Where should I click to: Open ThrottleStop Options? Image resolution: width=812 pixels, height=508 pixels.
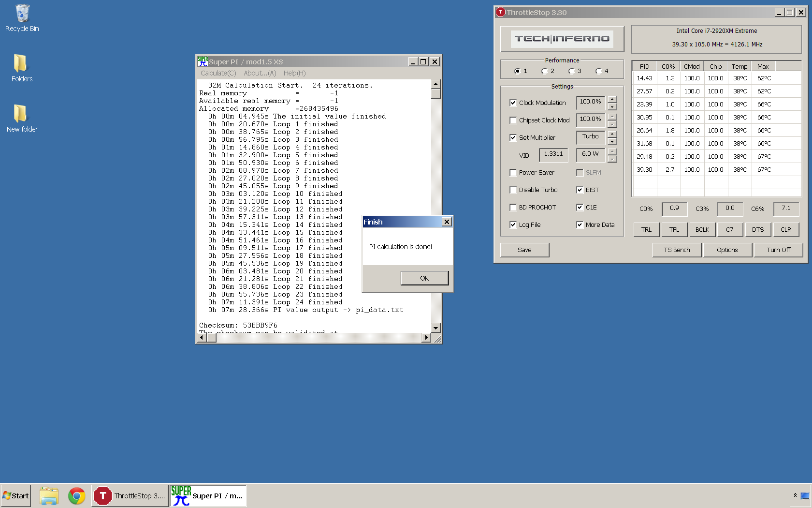click(x=727, y=250)
